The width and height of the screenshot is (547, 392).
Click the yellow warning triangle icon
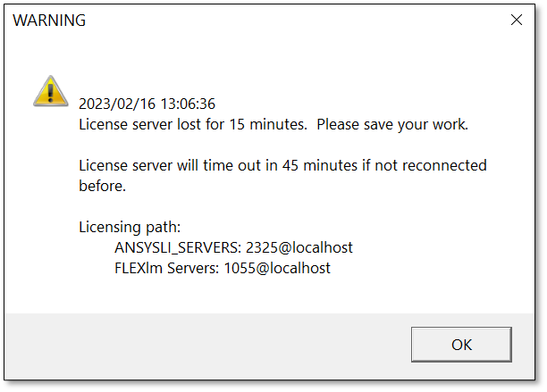point(51,91)
